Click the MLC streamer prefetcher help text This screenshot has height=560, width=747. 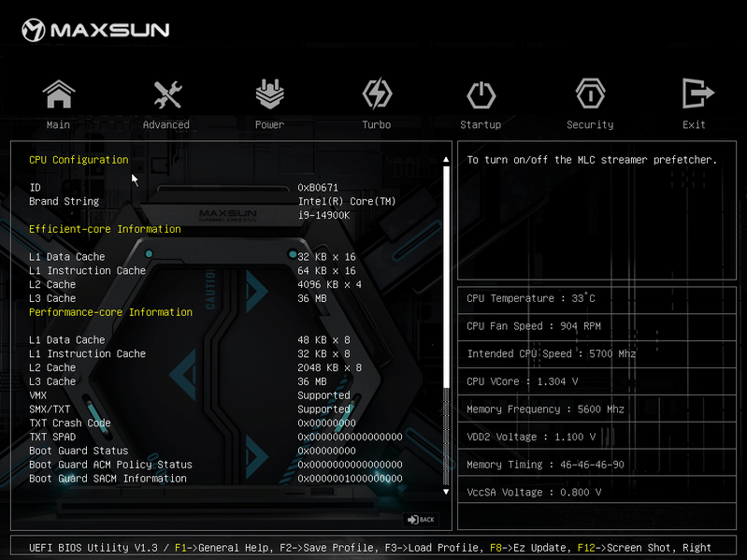[x=592, y=160]
